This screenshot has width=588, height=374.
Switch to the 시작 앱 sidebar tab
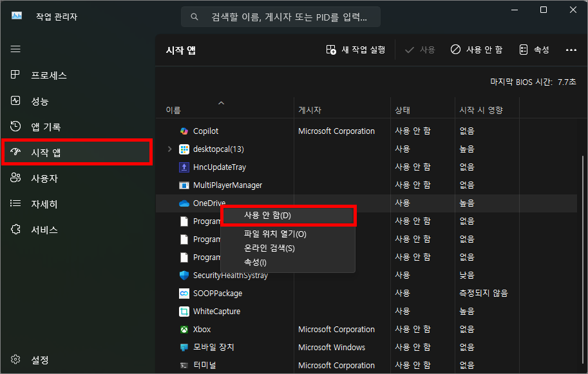point(77,152)
